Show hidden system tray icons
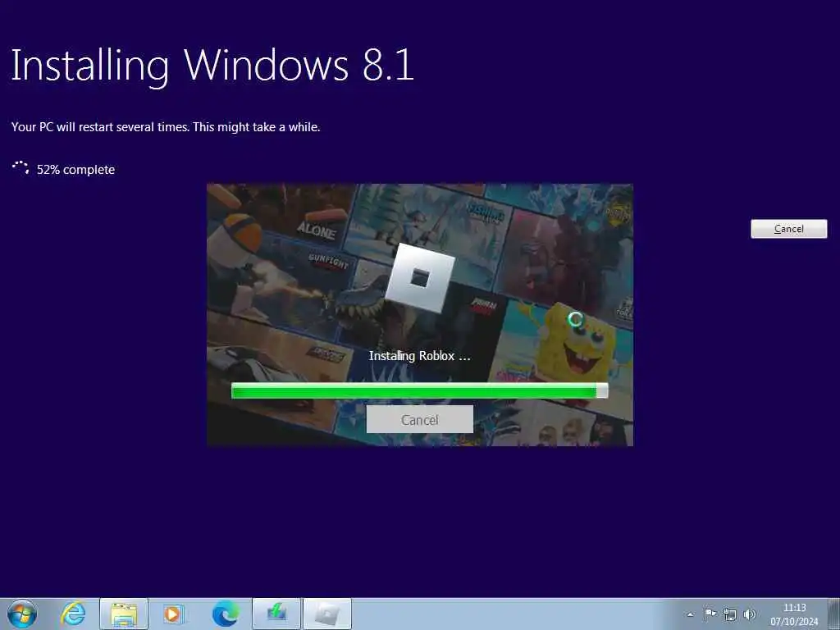Image resolution: width=840 pixels, height=630 pixels. pyautogui.click(x=690, y=614)
